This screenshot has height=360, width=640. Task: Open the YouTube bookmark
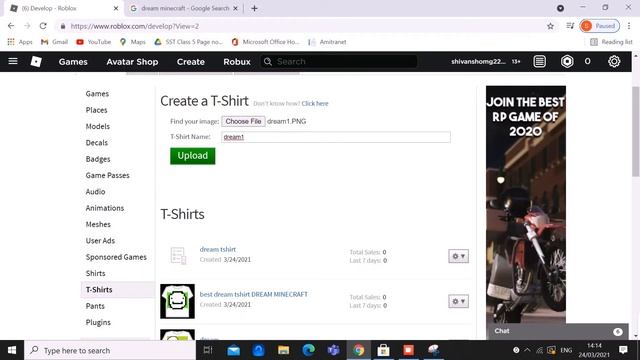pos(93,42)
